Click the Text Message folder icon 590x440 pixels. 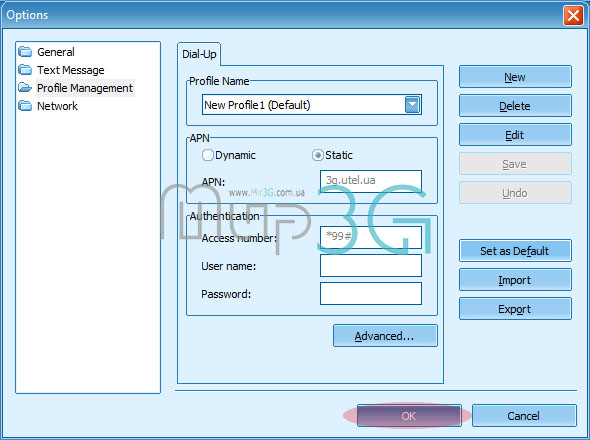coord(25,70)
